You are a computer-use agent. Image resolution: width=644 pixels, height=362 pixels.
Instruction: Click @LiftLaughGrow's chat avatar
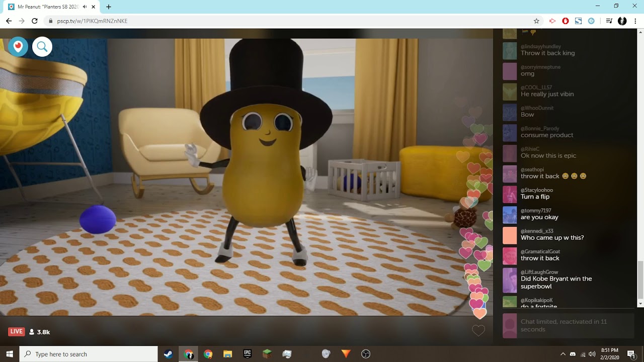(x=510, y=281)
